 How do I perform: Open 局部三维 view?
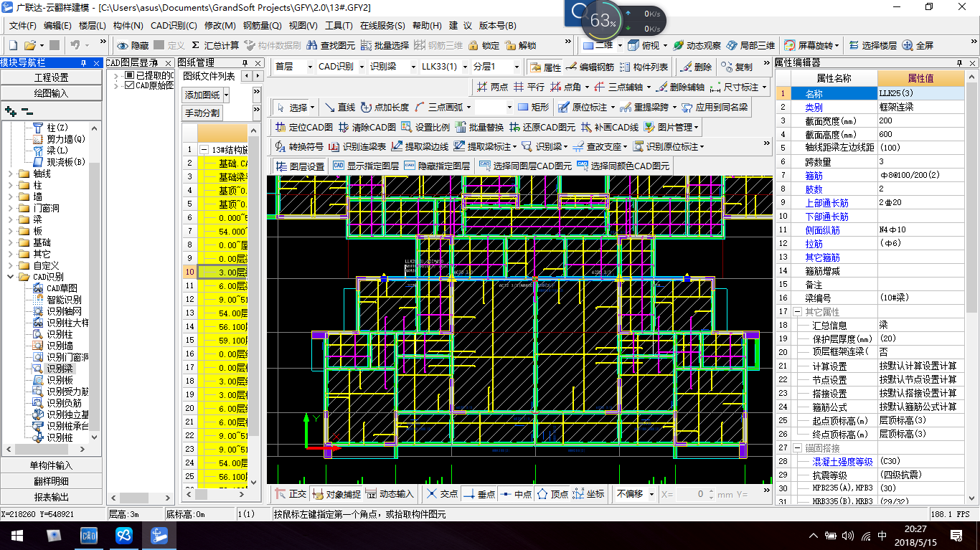pos(750,45)
